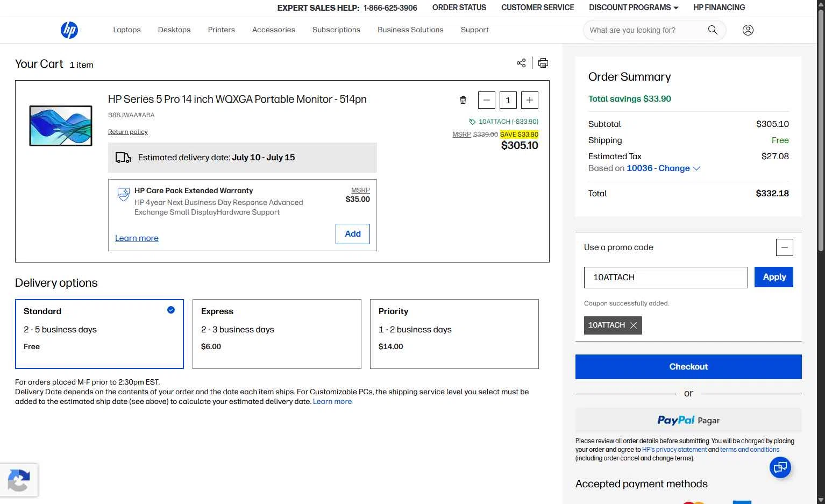Select Standard delivery option
The image size is (825, 504).
(x=99, y=334)
